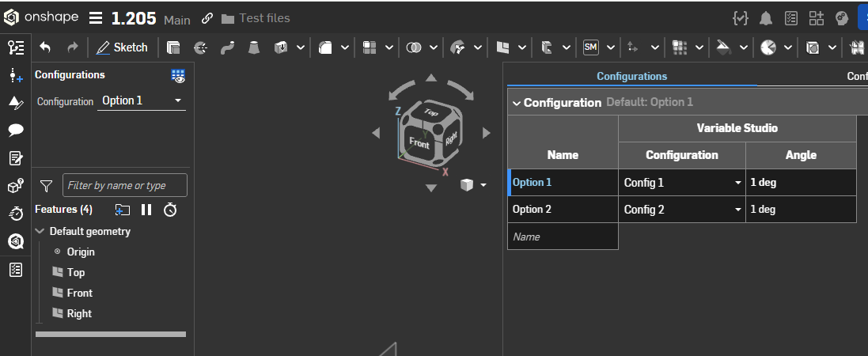
Task: Open the comments speech bubble icon
Action: [x=16, y=131]
